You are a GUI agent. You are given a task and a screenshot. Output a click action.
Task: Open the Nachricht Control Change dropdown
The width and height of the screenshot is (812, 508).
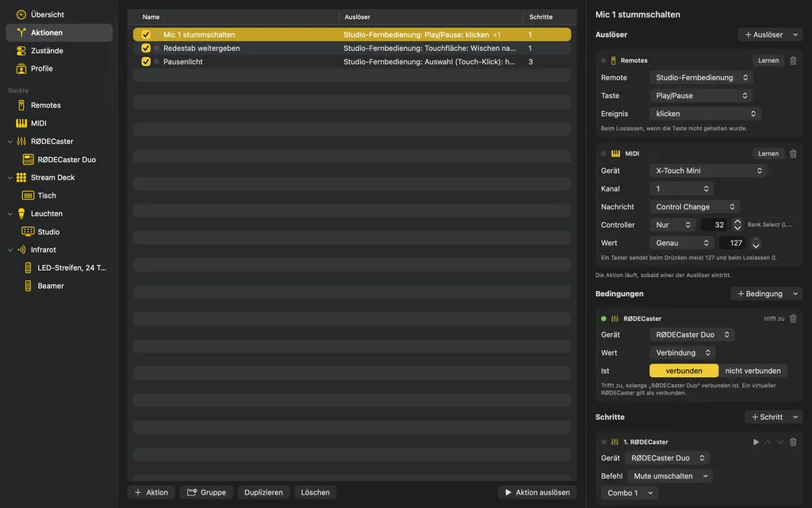click(695, 207)
